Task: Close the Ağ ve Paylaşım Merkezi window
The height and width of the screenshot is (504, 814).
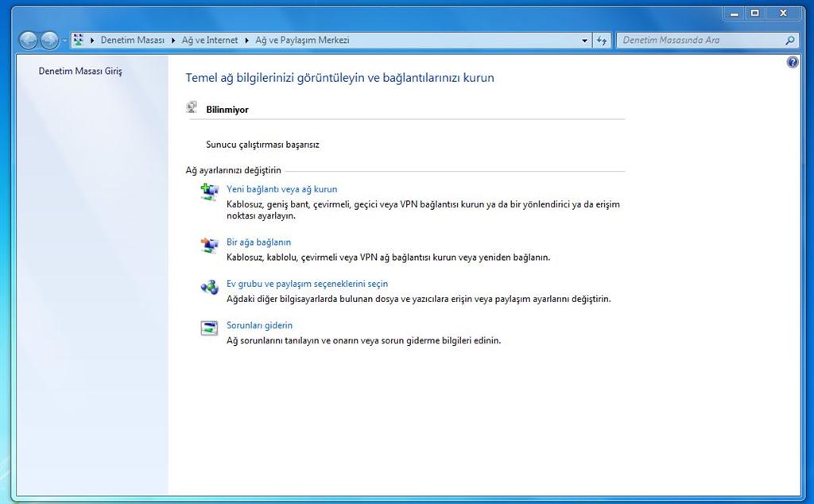Action: (x=783, y=14)
